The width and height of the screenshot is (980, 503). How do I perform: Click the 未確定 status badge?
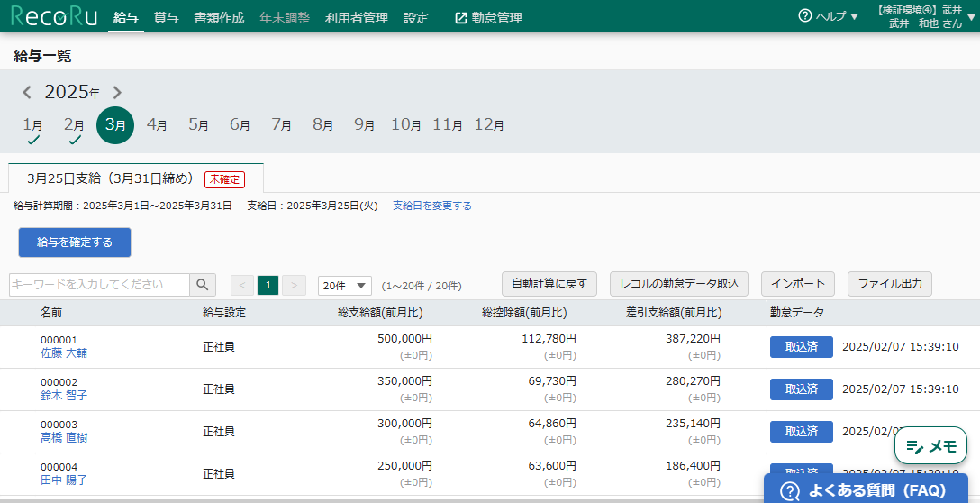(x=224, y=179)
